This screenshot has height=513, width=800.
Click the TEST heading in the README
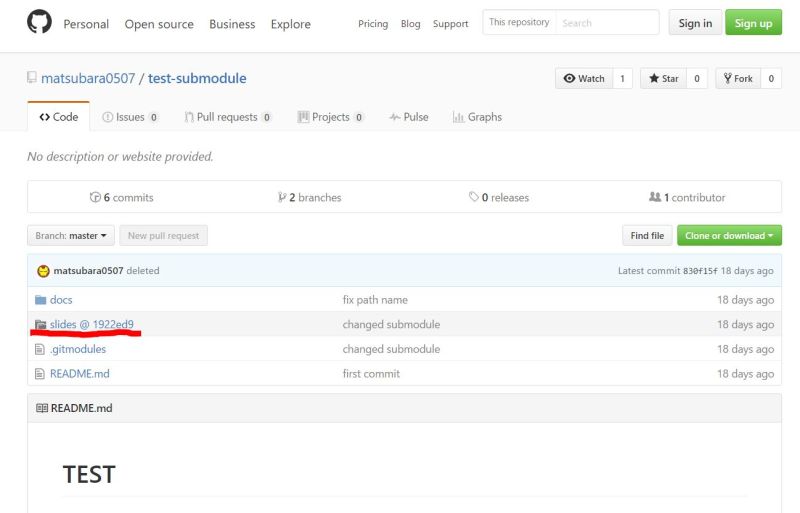click(x=89, y=474)
